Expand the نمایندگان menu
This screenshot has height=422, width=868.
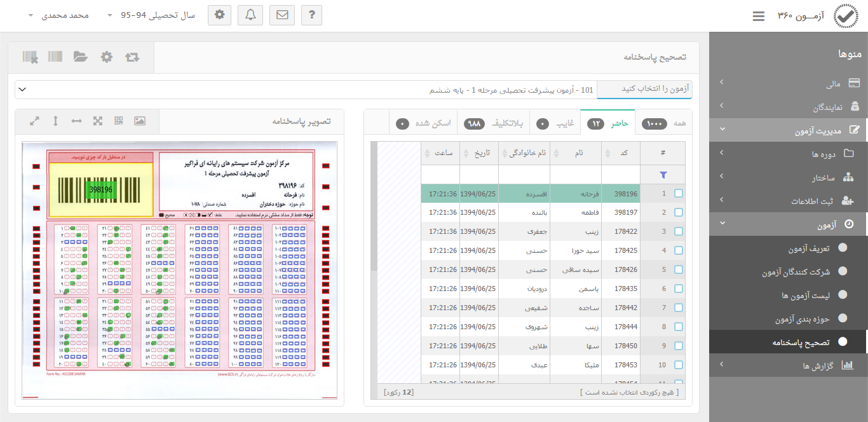click(x=789, y=107)
